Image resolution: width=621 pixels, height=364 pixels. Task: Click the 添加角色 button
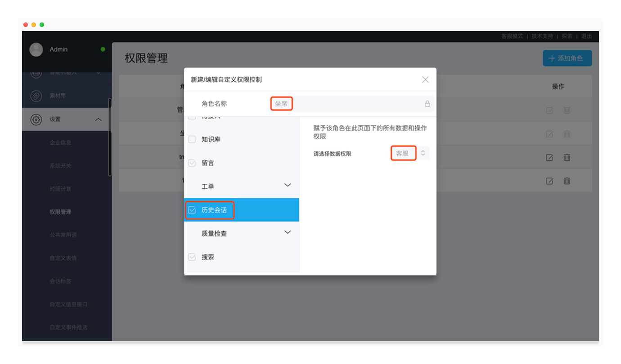[x=567, y=58]
